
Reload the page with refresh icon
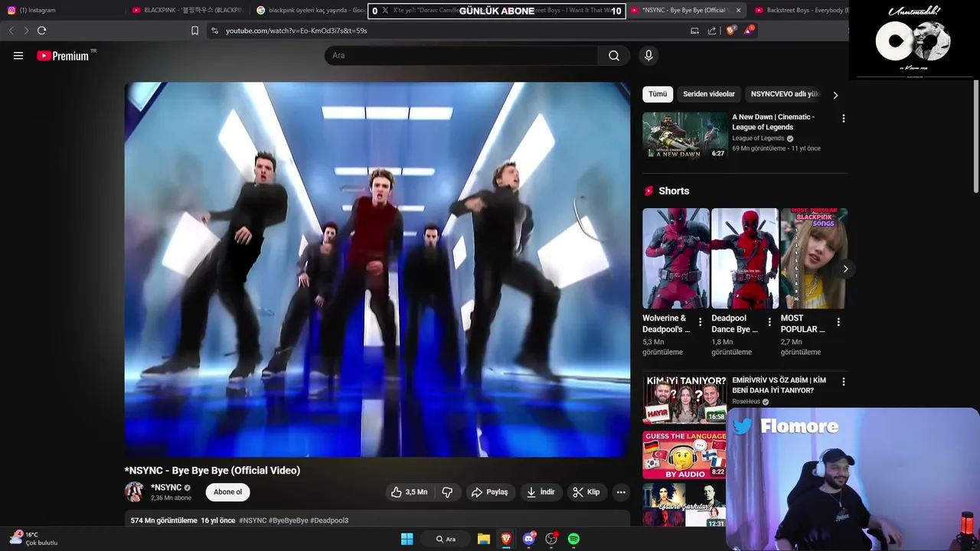[41, 31]
